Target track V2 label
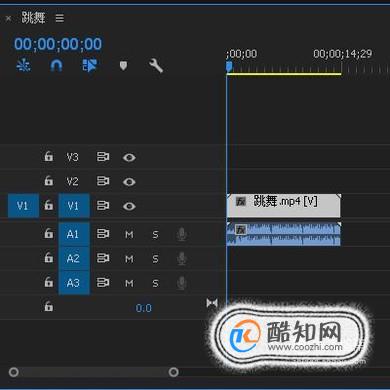Image resolution: width=390 pixels, height=390 pixels. [72, 181]
